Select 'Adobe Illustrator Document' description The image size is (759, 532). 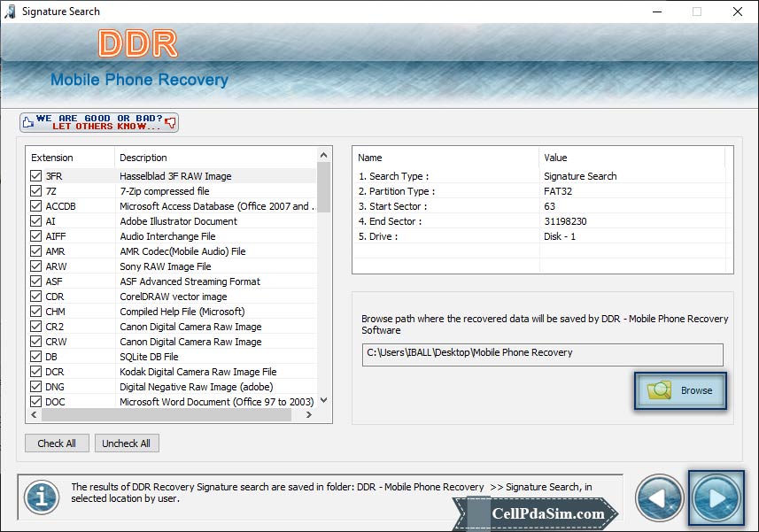click(x=179, y=221)
